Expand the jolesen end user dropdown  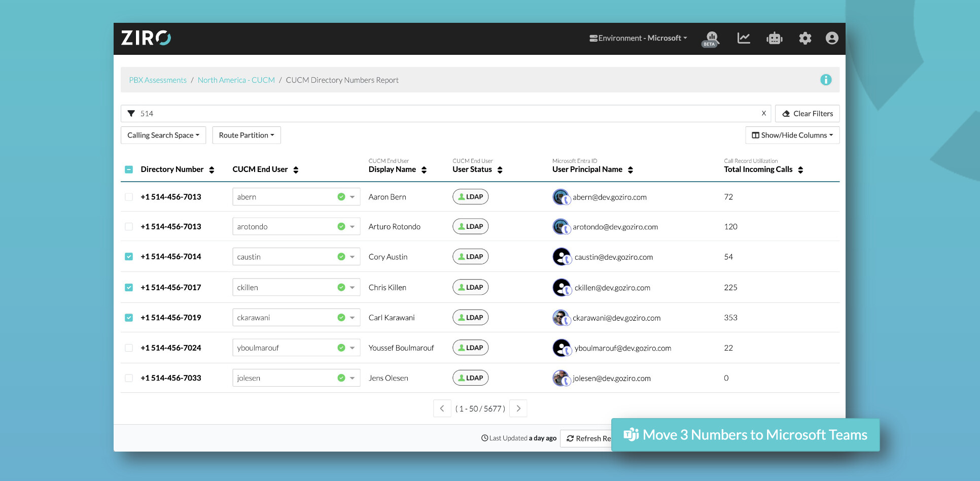pyautogui.click(x=353, y=378)
